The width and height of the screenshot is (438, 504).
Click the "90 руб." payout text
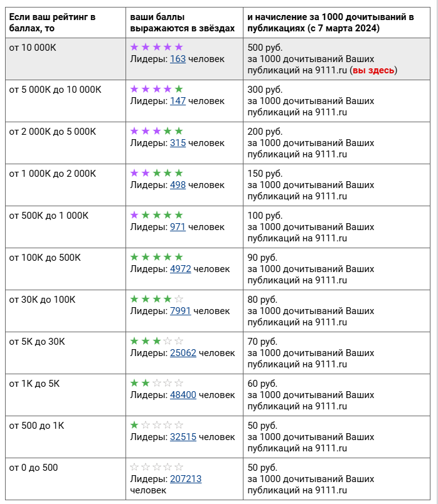tap(262, 258)
